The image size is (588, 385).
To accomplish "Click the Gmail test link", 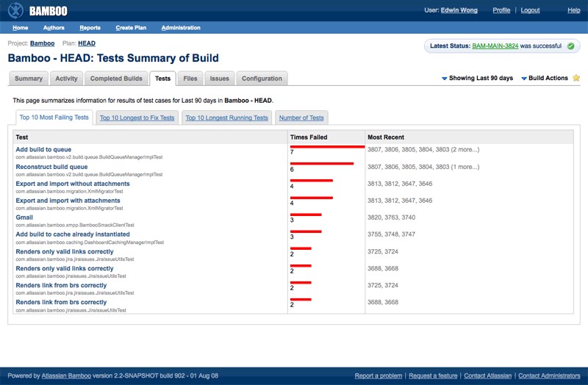I will coord(24,217).
